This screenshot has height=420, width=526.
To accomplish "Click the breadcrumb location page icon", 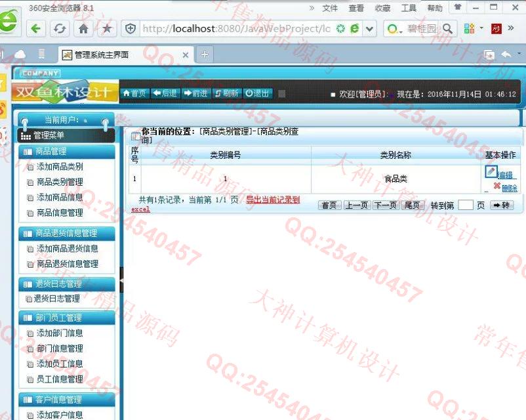I will click(x=136, y=136).
